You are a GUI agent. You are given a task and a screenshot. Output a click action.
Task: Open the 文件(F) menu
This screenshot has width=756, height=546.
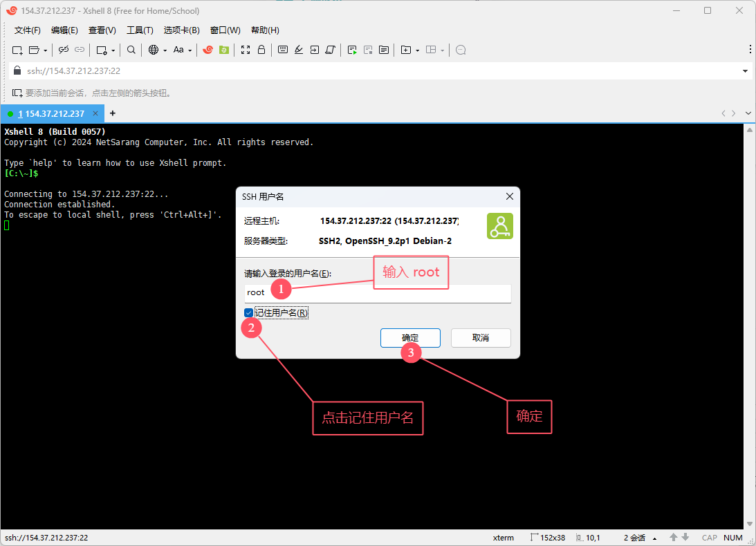pyautogui.click(x=28, y=30)
